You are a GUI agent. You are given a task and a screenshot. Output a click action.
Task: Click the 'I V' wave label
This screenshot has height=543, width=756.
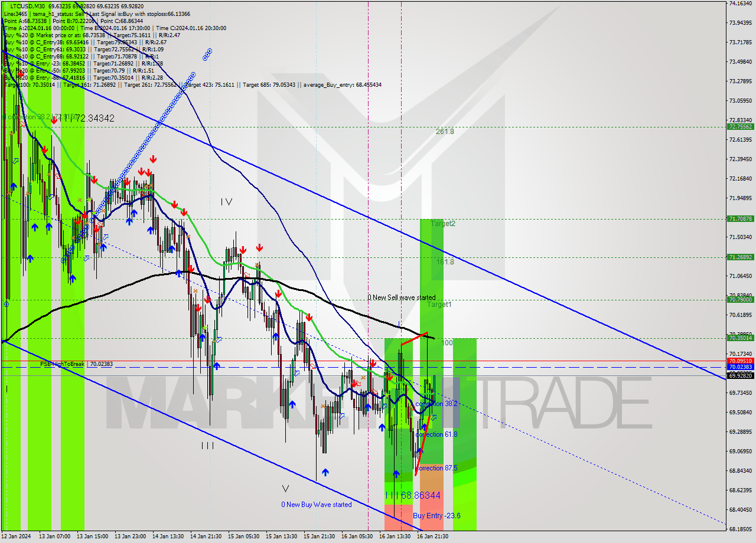tap(226, 202)
